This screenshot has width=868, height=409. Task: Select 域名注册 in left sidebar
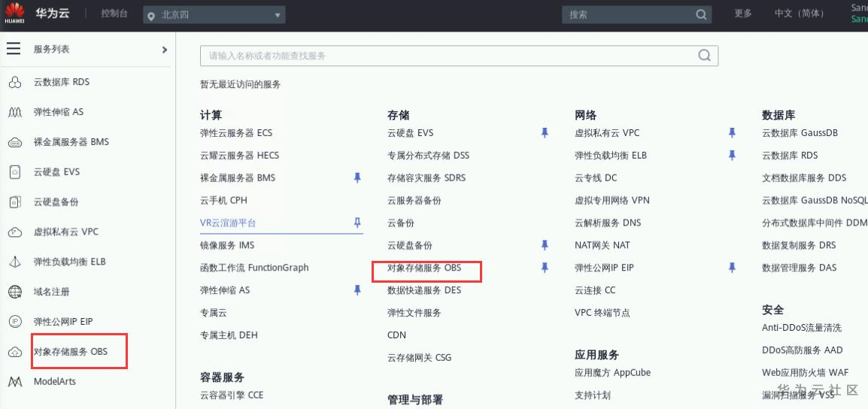pos(51,292)
